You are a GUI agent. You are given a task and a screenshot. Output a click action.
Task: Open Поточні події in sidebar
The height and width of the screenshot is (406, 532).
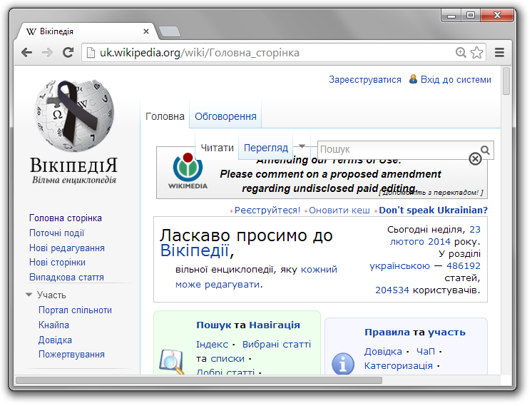(x=56, y=233)
